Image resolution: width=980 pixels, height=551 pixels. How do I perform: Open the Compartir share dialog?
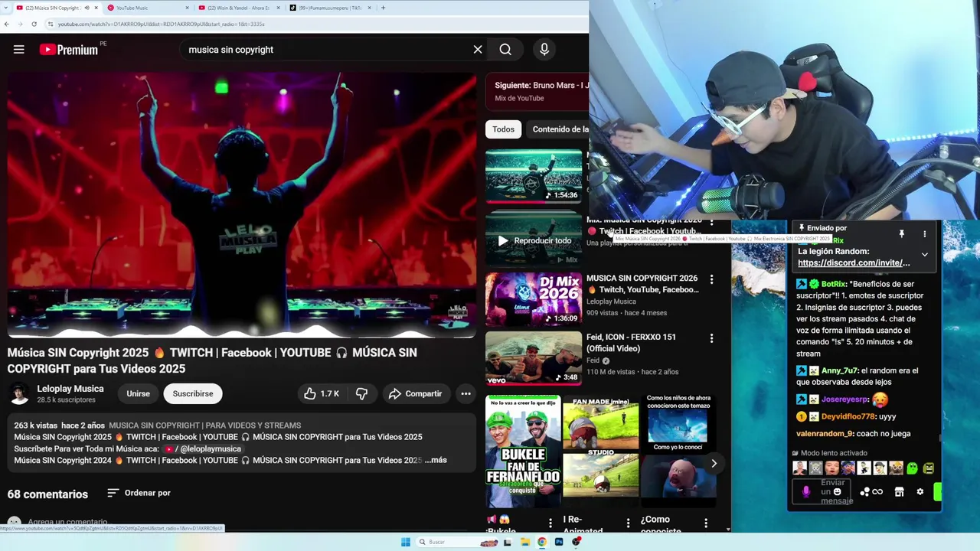pos(415,393)
